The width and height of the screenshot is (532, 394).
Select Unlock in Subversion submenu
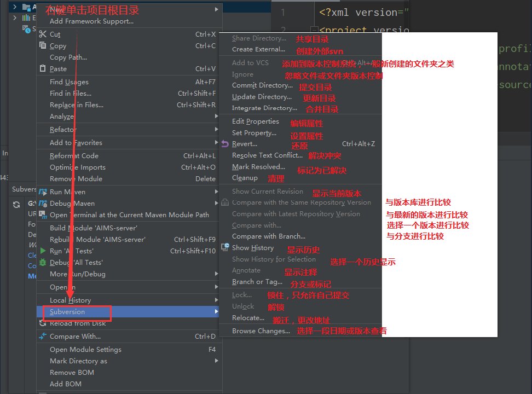[x=243, y=306]
